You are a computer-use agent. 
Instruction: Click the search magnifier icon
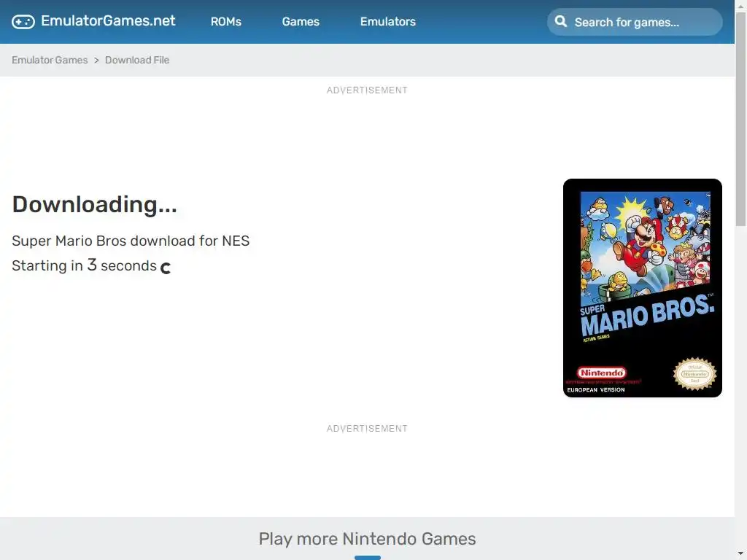[x=561, y=21]
